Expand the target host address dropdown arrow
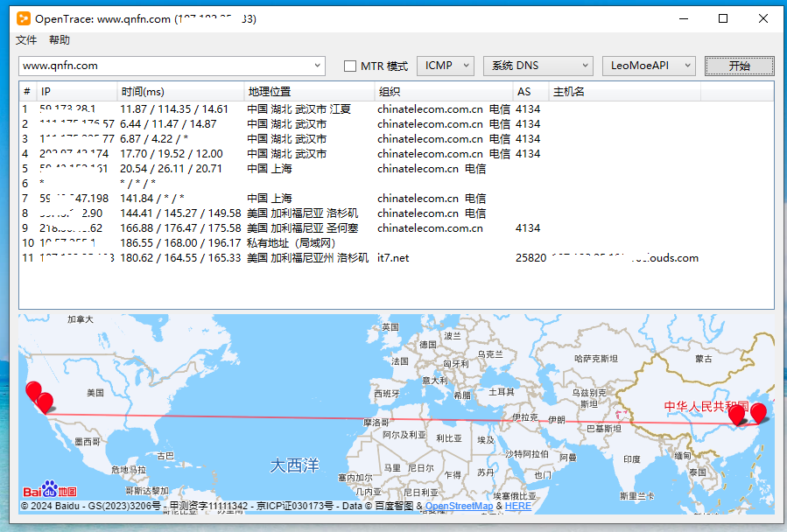Viewport: 787px width, 532px height. point(317,66)
